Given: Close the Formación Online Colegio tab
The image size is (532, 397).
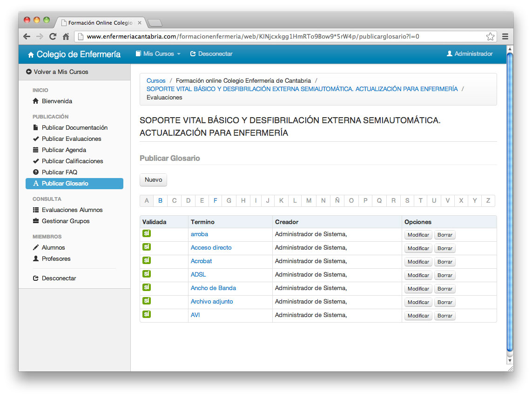Looking at the screenshot, I should pyautogui.click(x=140, y=23).
